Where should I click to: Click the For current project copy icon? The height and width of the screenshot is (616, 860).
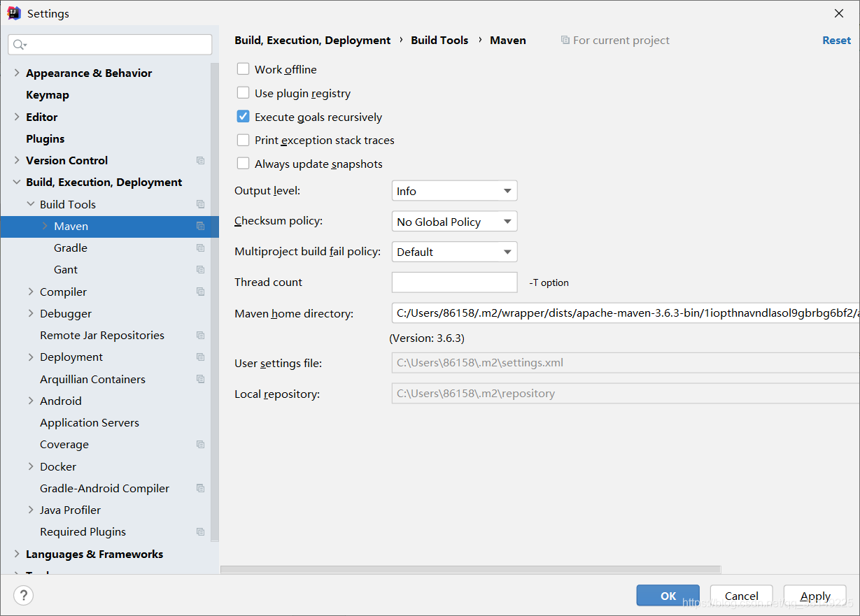(565, 41)
